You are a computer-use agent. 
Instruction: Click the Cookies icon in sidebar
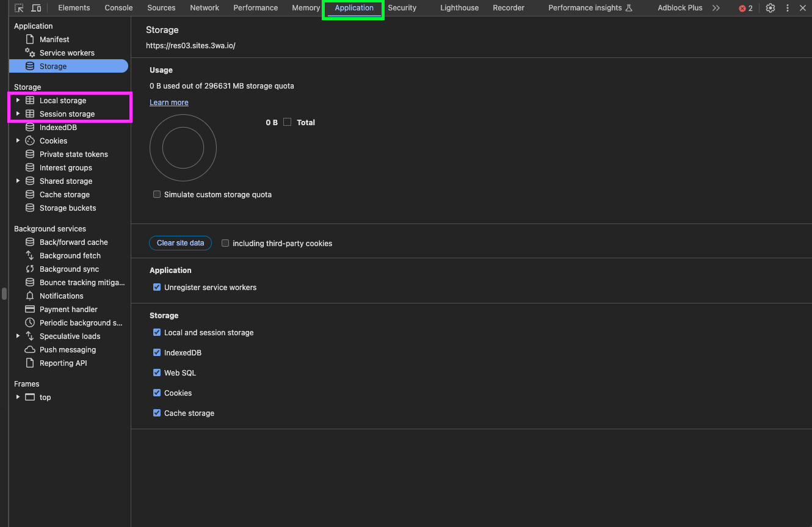point(29,141)
